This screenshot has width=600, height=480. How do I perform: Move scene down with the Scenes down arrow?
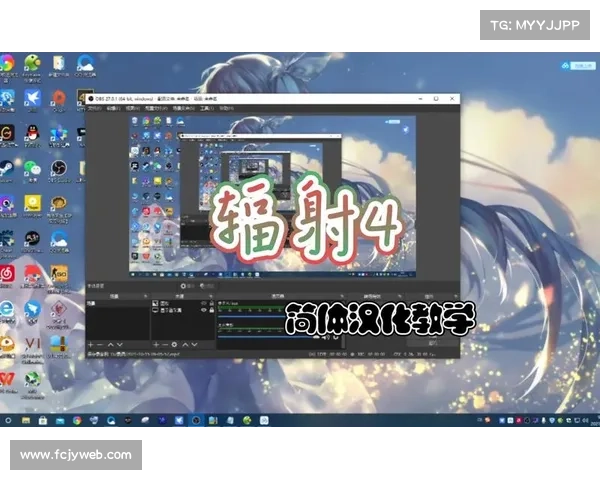pos(119,344)
